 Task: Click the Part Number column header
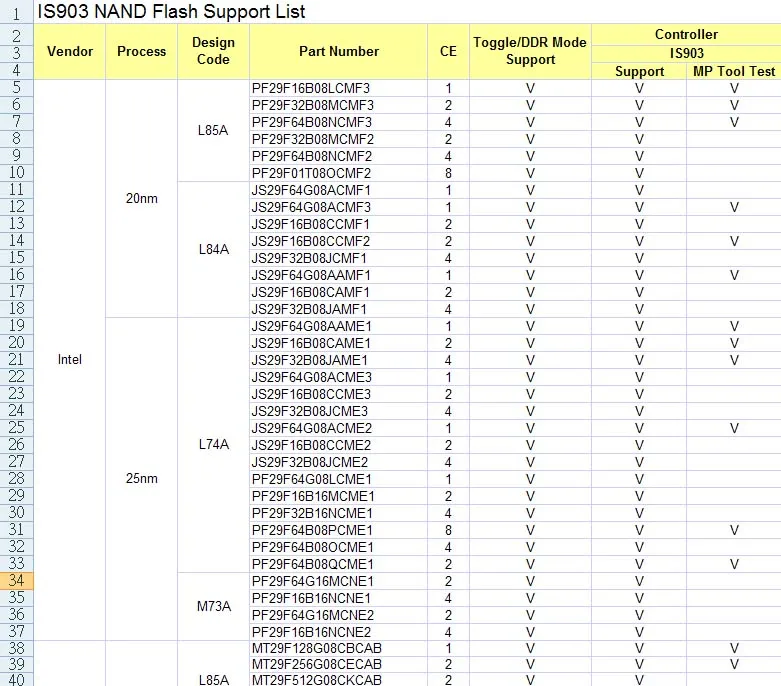tap(339, 51)
